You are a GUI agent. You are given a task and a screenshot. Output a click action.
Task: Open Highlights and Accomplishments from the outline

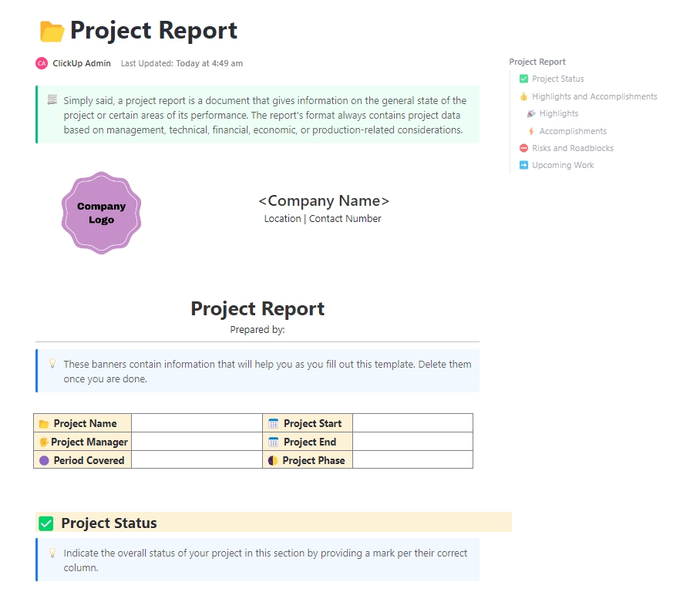[594, 96]
